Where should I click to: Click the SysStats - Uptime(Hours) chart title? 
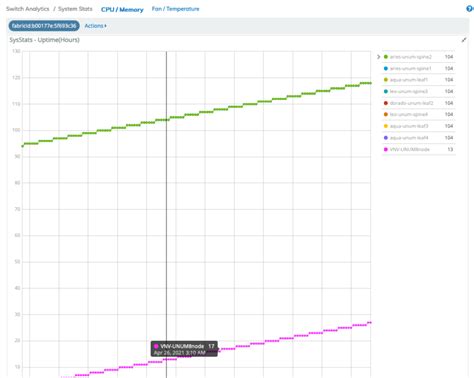point(44,40)
